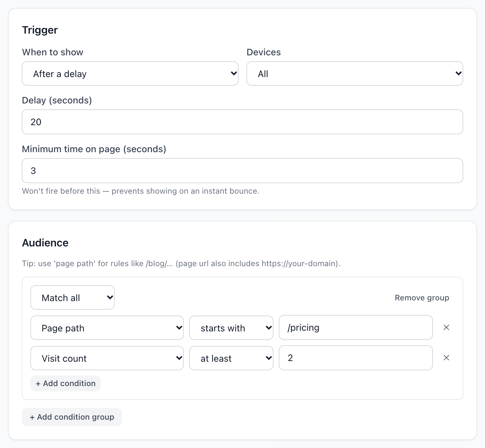Click the 'Minimum time on page (seconds)' label

94,149
